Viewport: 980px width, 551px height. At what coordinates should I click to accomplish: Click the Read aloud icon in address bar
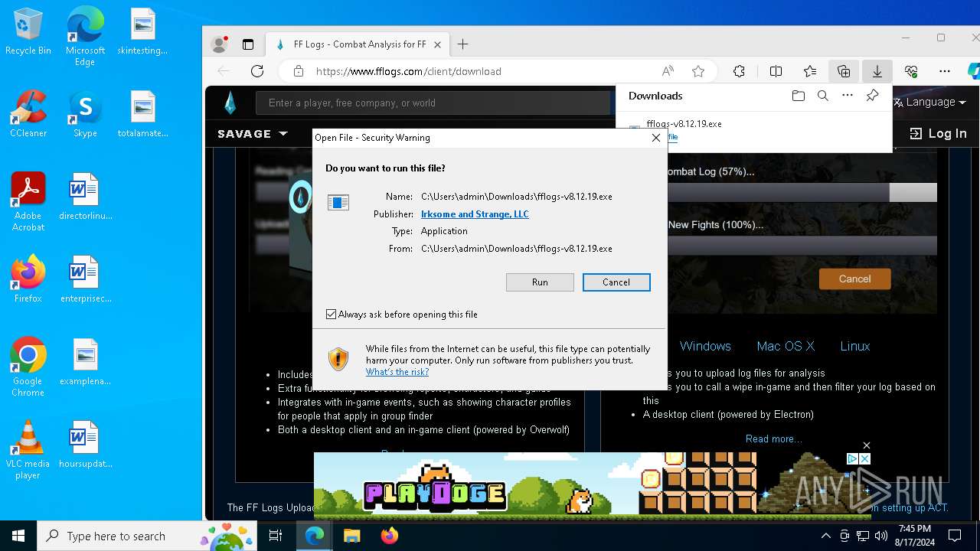click(x=668, y=71)
